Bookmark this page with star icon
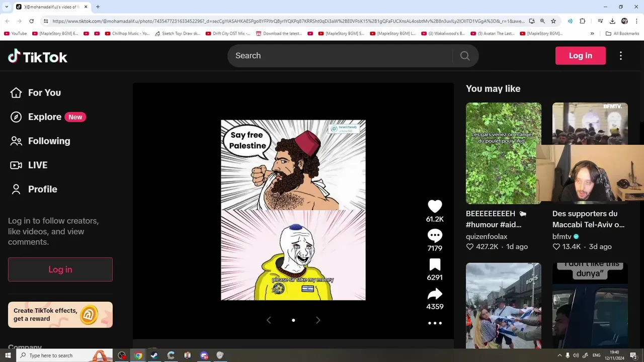This screenshot has width=644, height=362. (x=553, y=21)
